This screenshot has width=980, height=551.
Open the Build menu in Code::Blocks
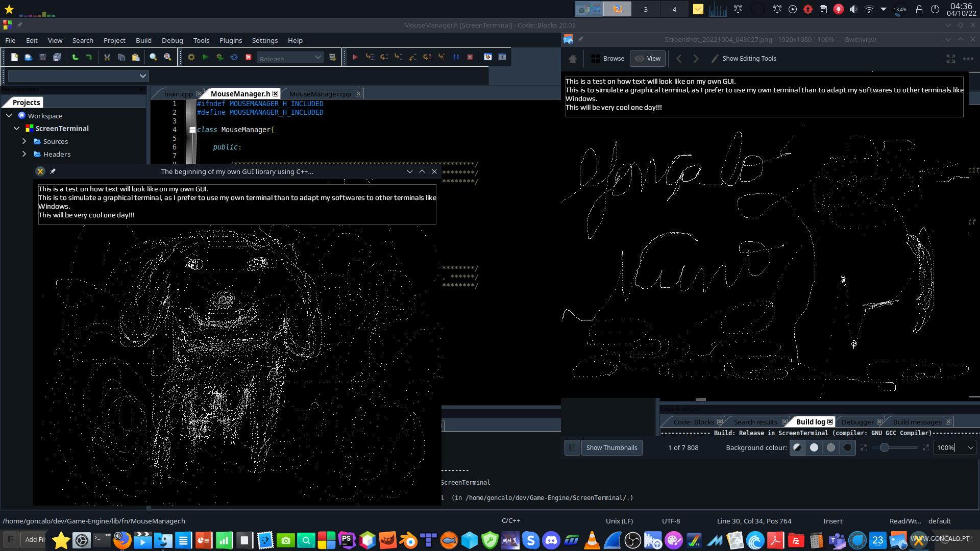click(x=143, y=40)
